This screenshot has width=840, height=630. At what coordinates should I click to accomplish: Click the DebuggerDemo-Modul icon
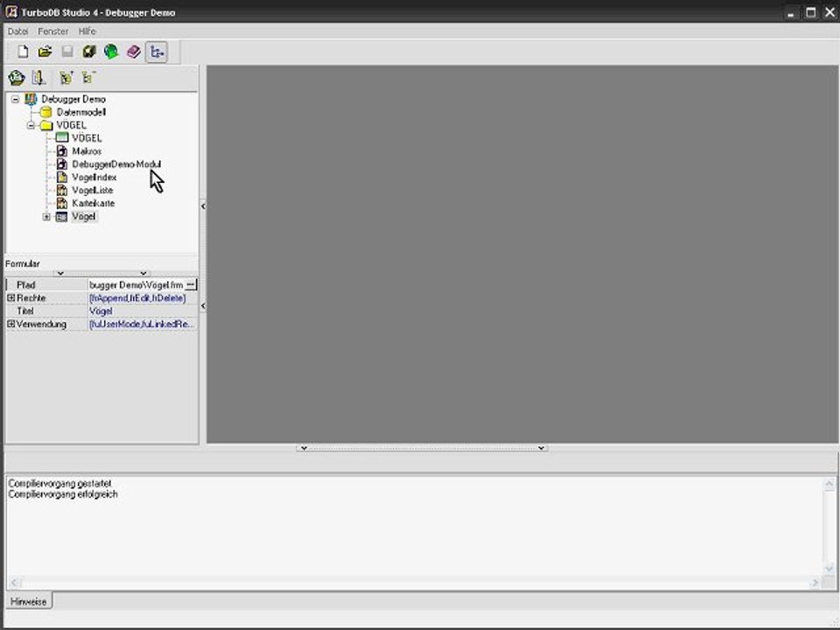(x=62, y=164)
